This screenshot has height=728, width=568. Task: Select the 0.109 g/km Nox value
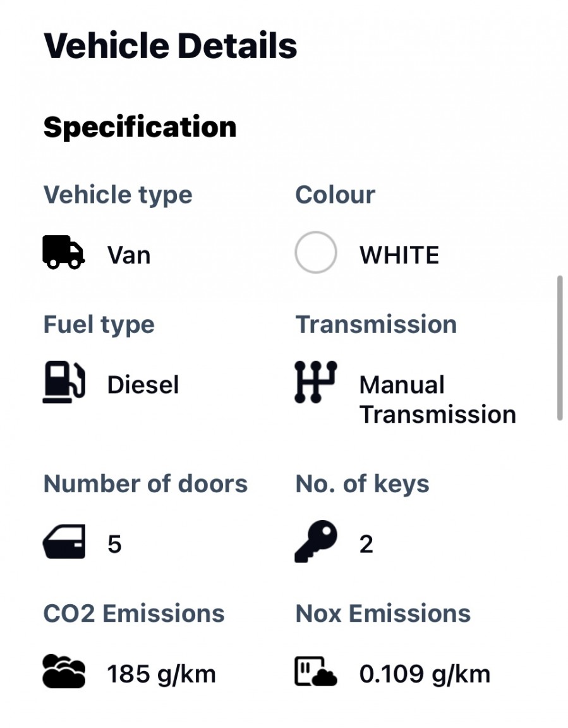[x=424, y=674]
